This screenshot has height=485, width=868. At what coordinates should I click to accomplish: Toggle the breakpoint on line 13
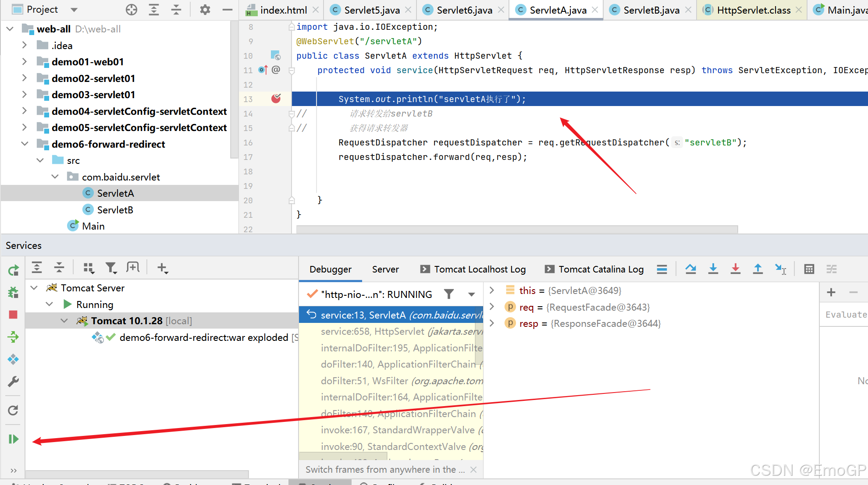pyautogui.click(x=276, y=99)
